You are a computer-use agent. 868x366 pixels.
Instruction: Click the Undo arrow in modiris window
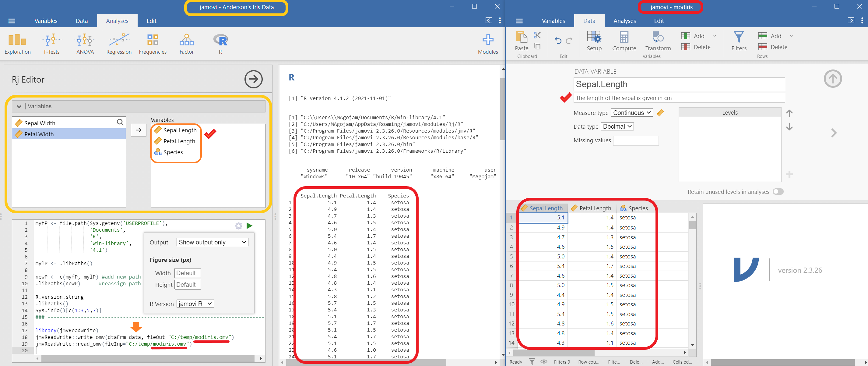click(x=558, y=41)
